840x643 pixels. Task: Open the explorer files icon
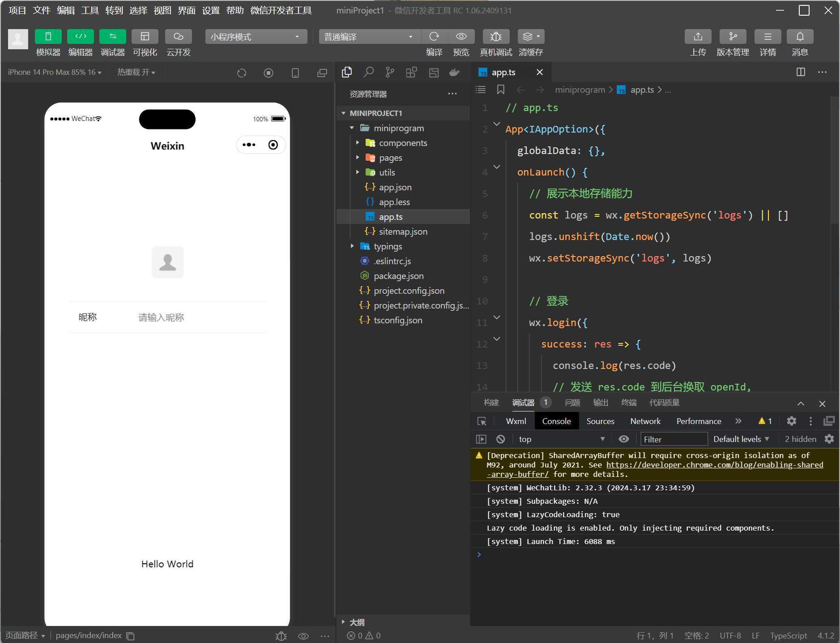coord(347,72)
